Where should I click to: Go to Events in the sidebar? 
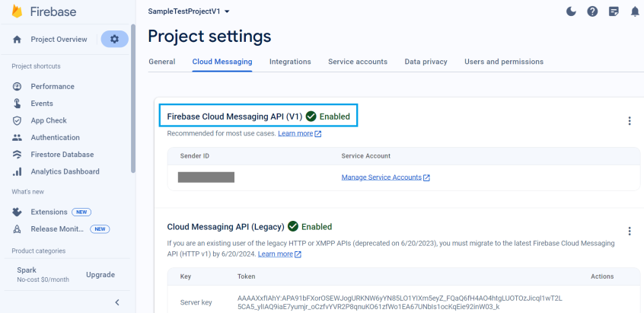(42, 104)
